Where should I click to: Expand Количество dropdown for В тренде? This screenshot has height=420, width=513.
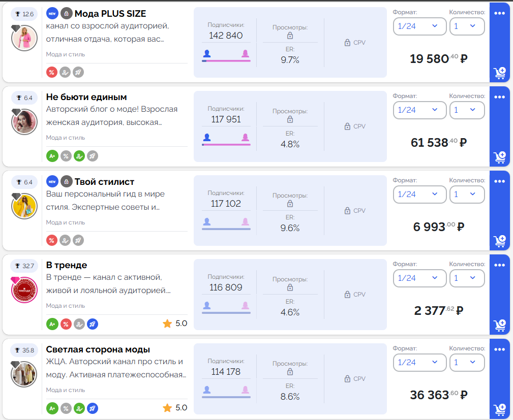click(x=467, y=278)
